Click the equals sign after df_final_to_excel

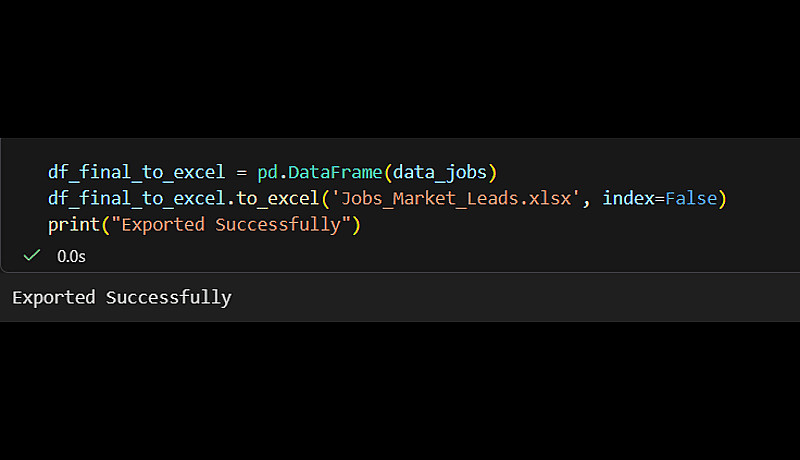pos(236,171)
